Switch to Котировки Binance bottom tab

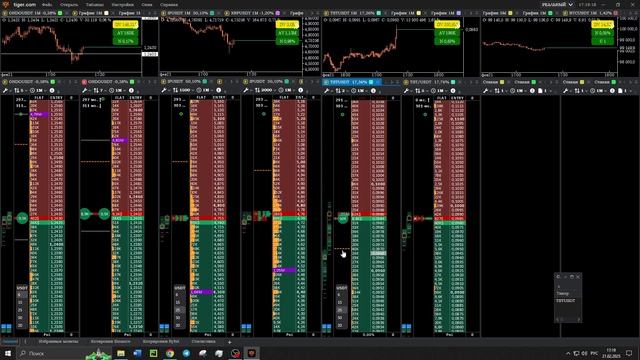click(x=111, y=342)
